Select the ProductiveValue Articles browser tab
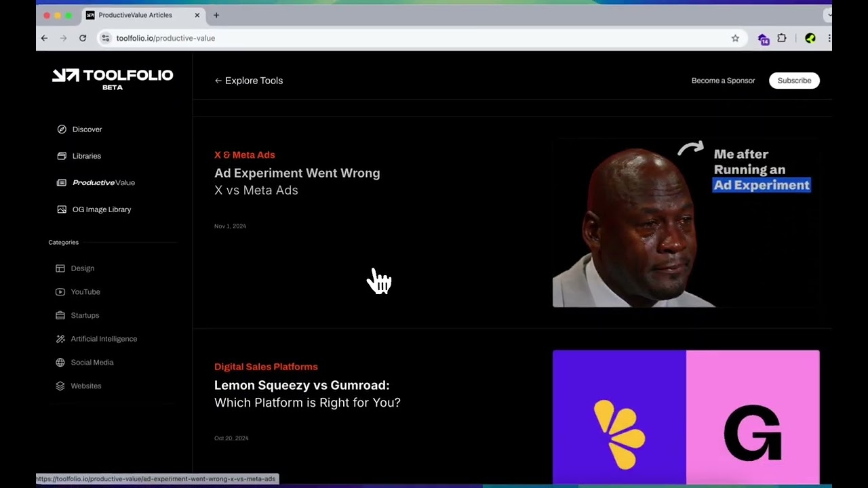This screenshot has height=488, width=868. click(144, 15)
